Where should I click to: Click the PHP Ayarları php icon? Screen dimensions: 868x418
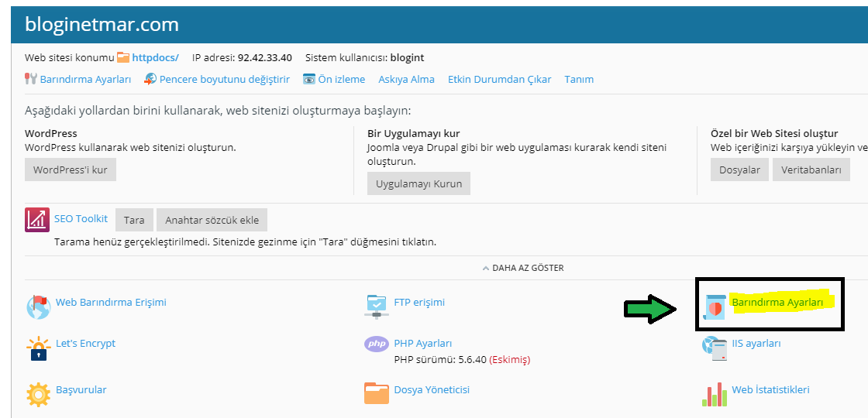pos(377,344)
